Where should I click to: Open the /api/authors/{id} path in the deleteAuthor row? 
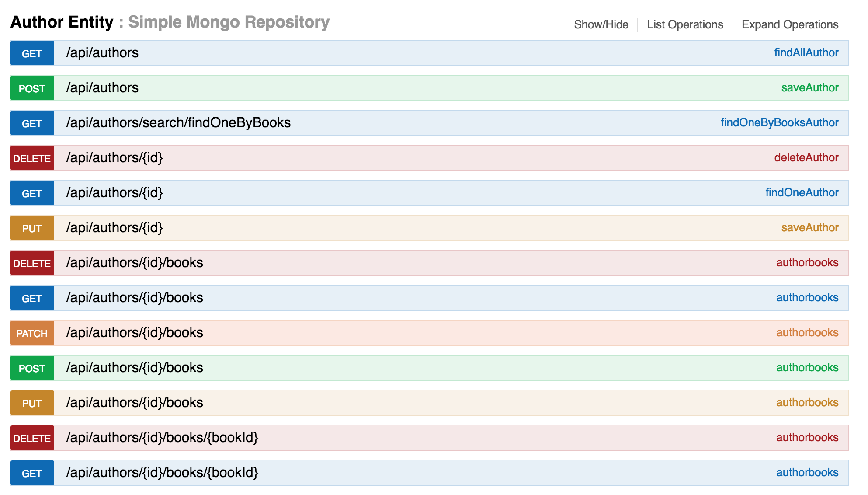[x=115, y=158]
